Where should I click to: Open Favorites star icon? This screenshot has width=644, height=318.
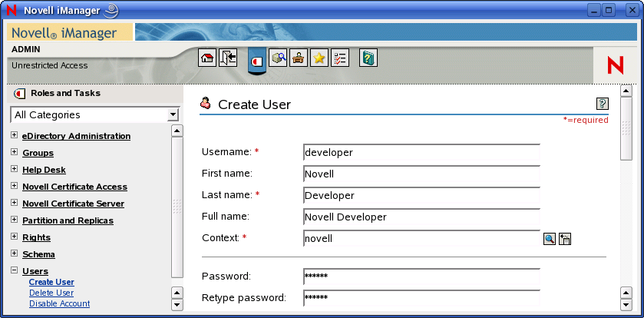tap(319, 58)
